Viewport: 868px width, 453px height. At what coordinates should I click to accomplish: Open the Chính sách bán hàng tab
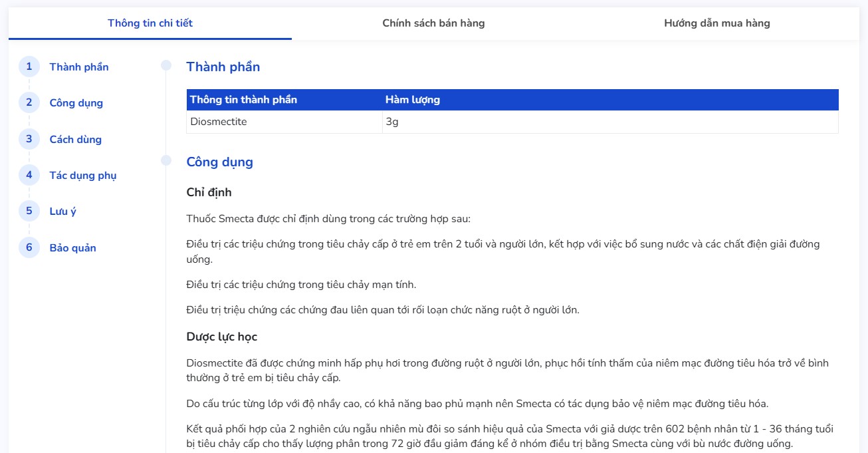pos(433,23)
